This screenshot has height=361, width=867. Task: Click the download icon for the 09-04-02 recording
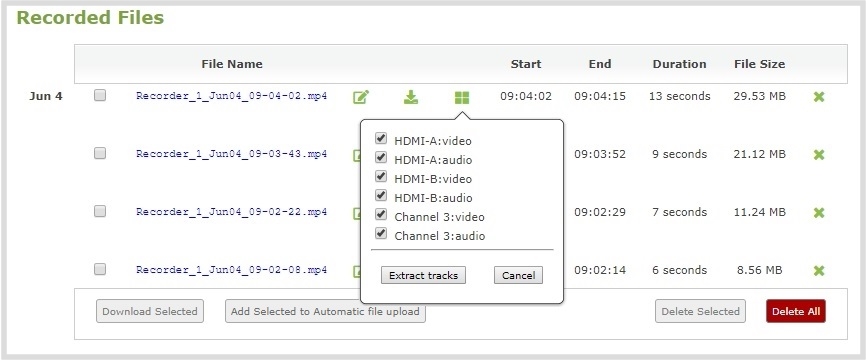[x=410, y=97]
